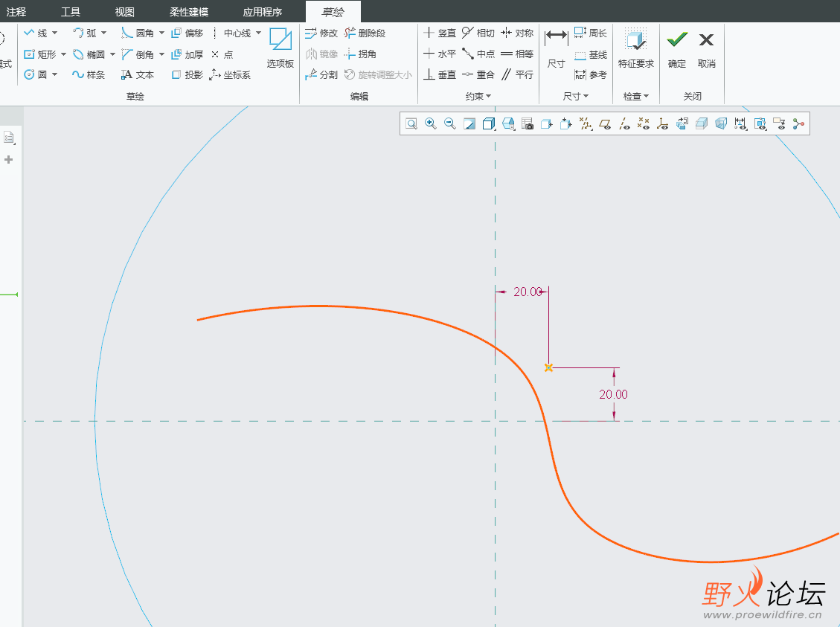Select the 线 (line) sketch tool
The height and width of the screenshot is (627, 840).
(x=36, y=33)
